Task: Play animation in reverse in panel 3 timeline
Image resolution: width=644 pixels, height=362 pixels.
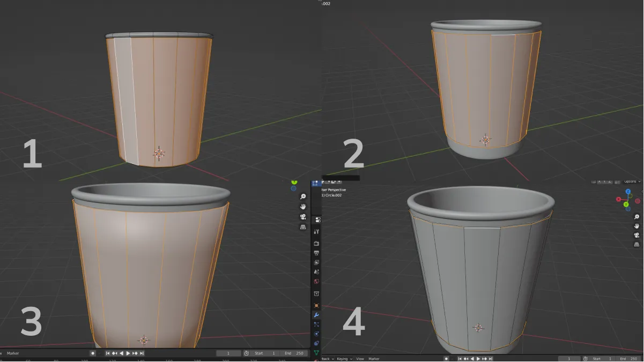Action: point(121,353)
